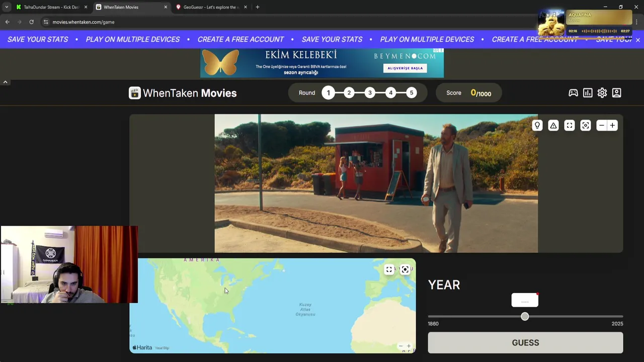This screenshot has width=644, height=362.
Task: Open the tab search dropdown
Action: coord(6,7)
